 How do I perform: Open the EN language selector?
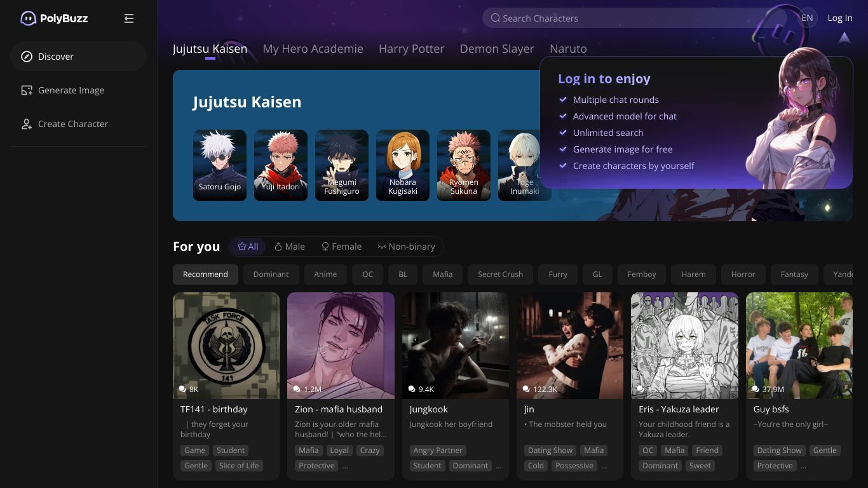(x=807, y=18)
